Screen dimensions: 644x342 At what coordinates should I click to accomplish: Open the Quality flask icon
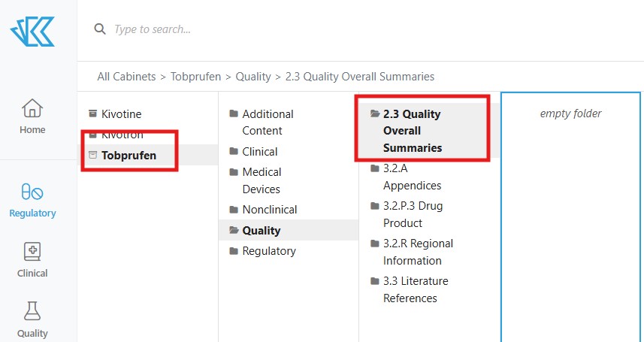point(32,310)
